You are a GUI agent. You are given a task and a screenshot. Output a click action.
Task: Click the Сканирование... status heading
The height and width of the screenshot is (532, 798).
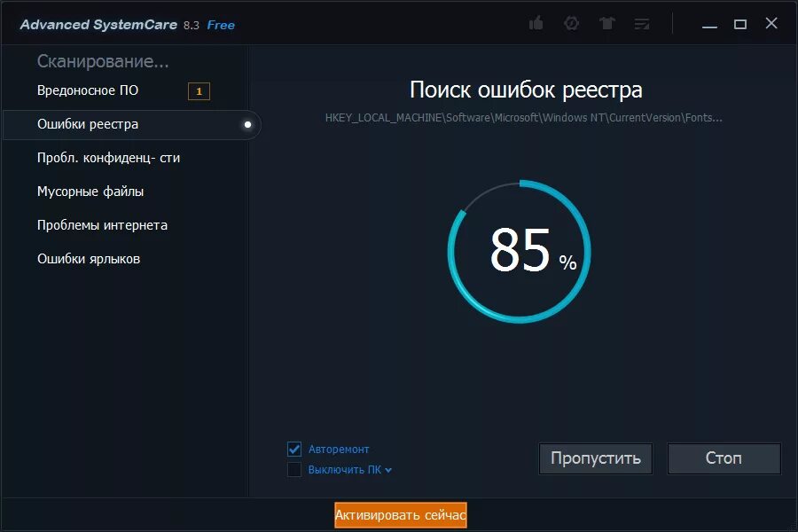click(x=103, y=61)
